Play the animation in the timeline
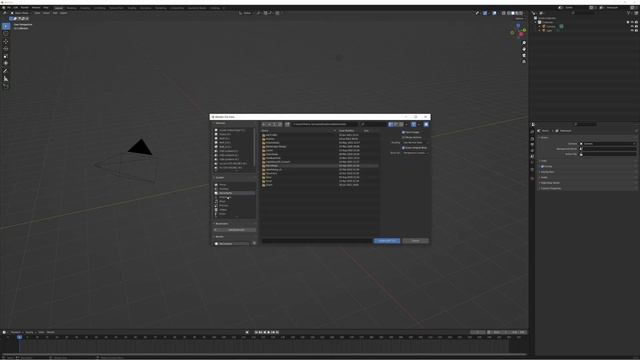The height and width of the screenshot is (360, 640). tap(269, 332)
